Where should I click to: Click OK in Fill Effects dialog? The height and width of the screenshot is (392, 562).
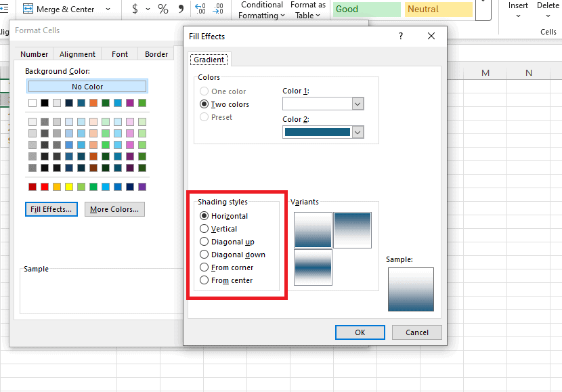(x=360, y=332)
